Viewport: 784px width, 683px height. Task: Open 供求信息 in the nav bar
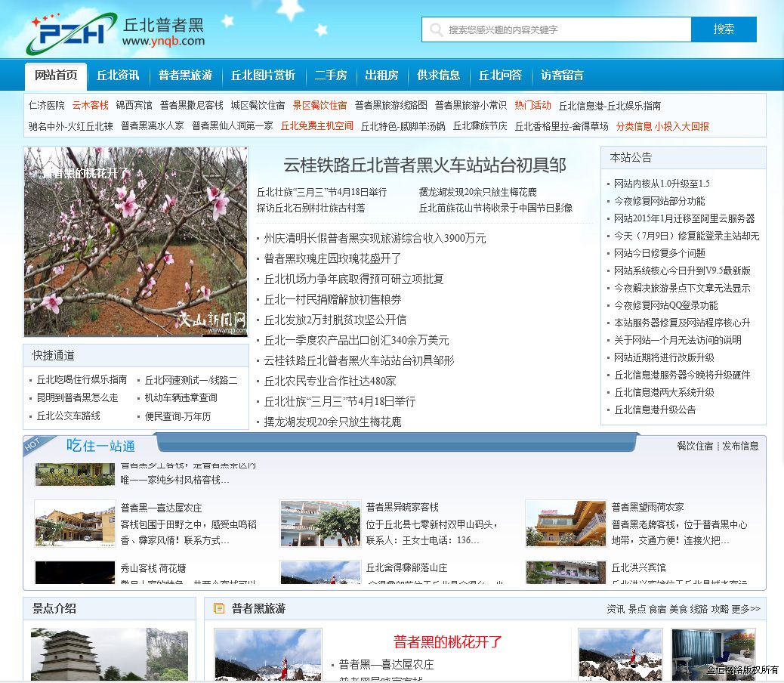439,76
